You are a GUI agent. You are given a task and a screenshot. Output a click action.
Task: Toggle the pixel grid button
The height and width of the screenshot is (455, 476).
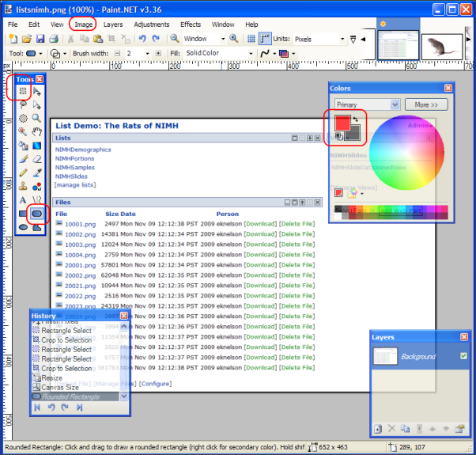click(251, 39)
